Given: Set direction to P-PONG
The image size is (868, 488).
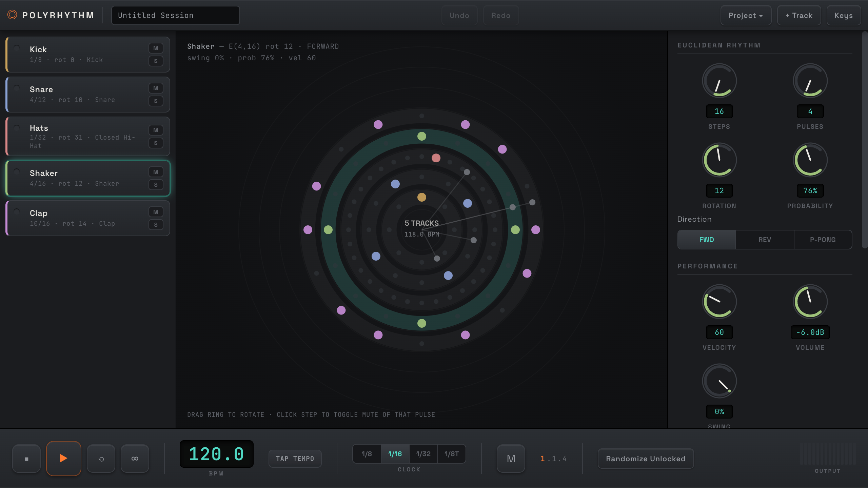Looking at the screenshot, I should tap(823, 240).
